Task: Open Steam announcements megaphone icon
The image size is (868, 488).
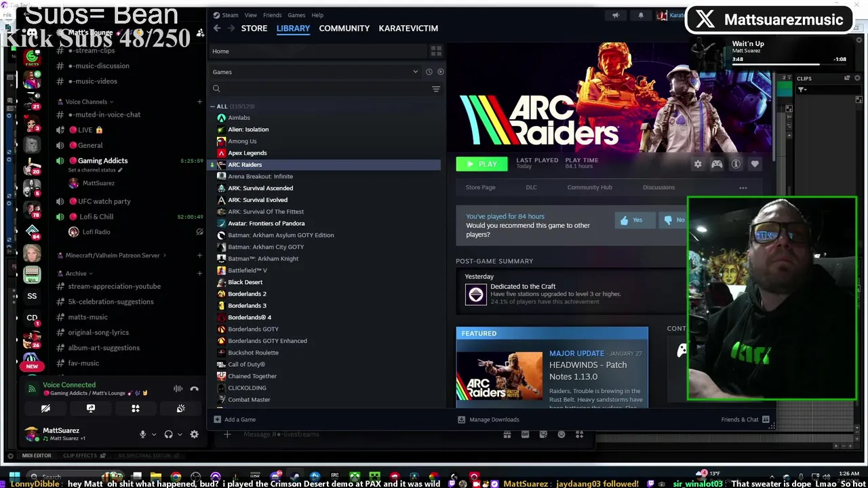Action: click(616, 15)
